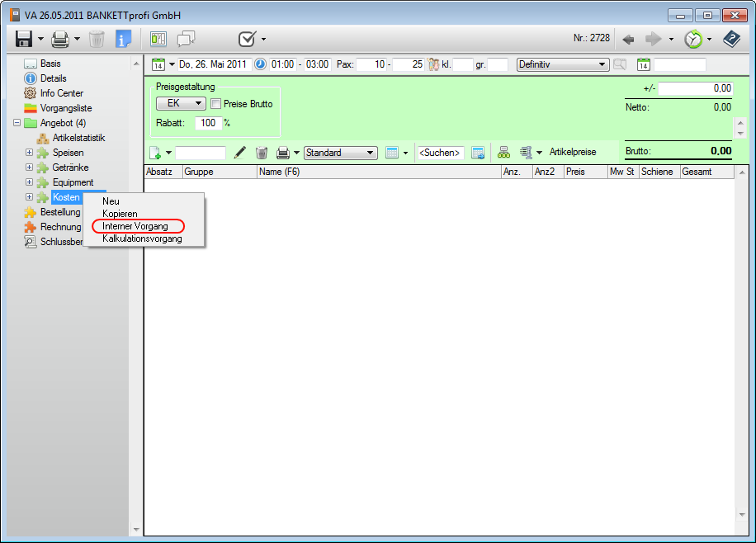
Task: Open the EK price type dropdown
Action: click(x=182, y=104)
